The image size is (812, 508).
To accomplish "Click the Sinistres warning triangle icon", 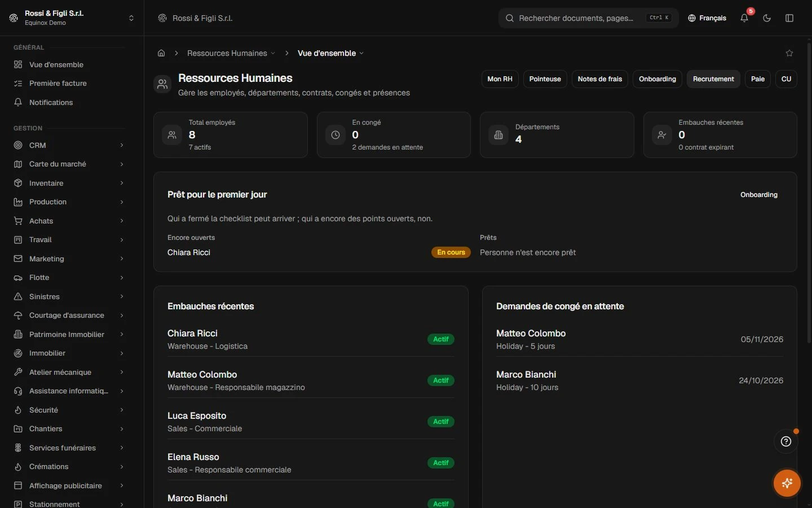I will (x=18, y=296).
